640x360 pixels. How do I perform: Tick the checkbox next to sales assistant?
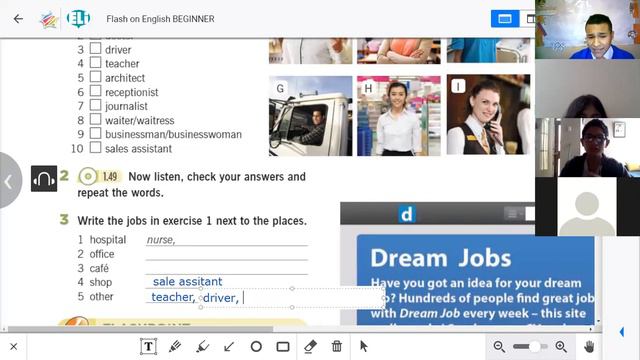coord(95,147)
